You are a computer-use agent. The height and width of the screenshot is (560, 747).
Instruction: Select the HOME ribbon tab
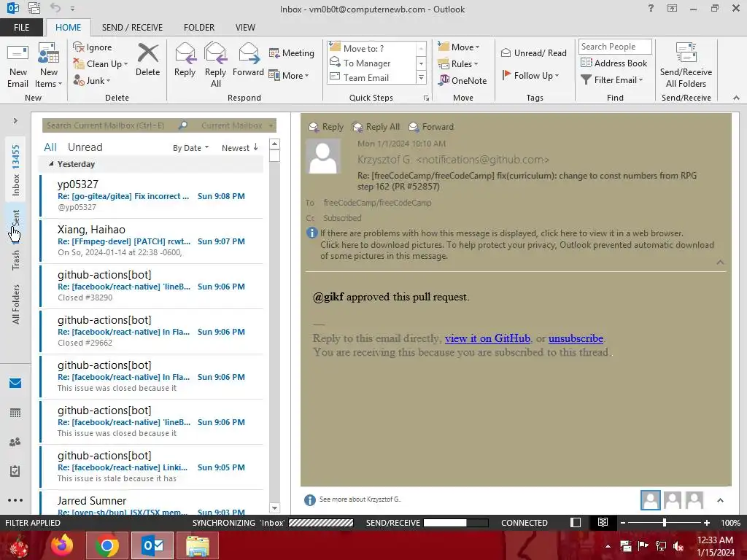pyautogui.click(x=68, y=27)
